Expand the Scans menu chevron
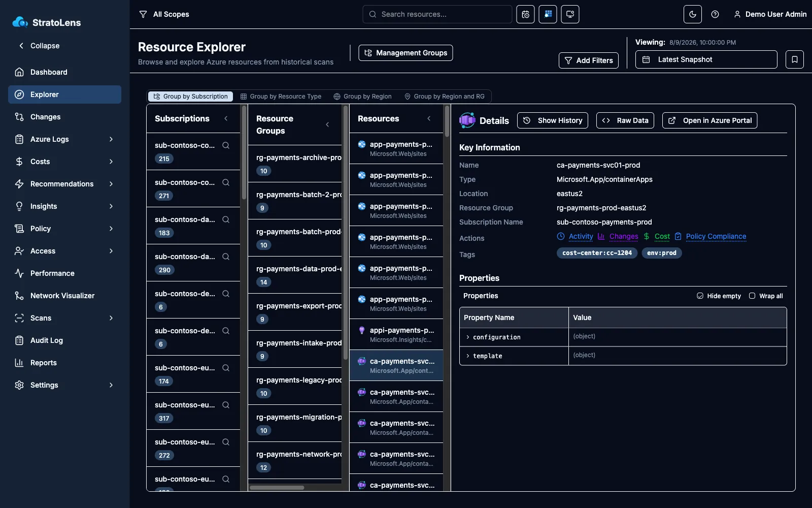812x508 pixels. coord(111,318)
